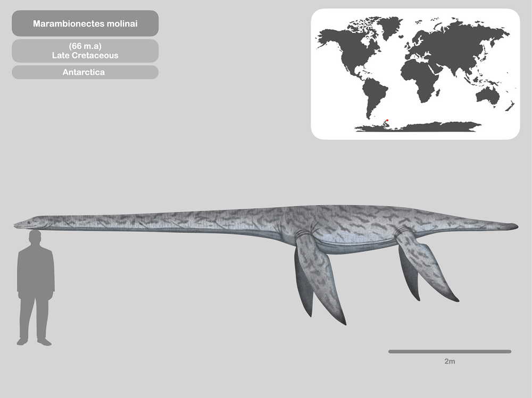Click North America on the world map
532x398 pixels.
point(346,48)
